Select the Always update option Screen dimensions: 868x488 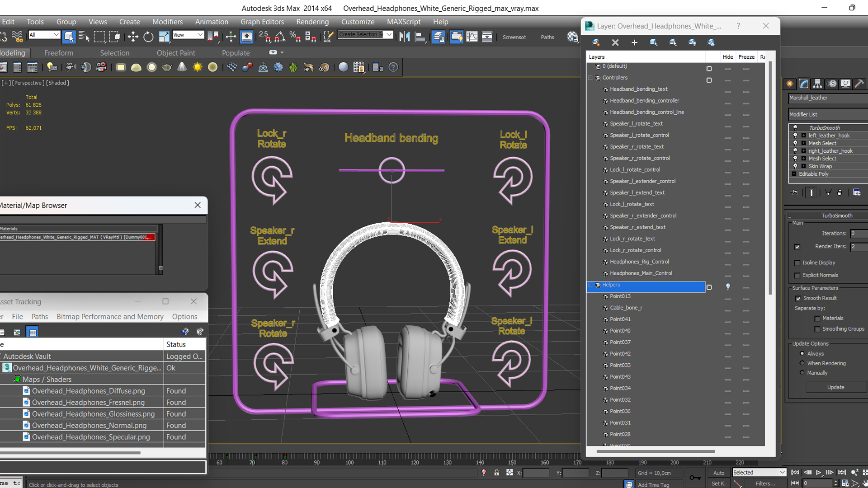[x=802, y=353]
